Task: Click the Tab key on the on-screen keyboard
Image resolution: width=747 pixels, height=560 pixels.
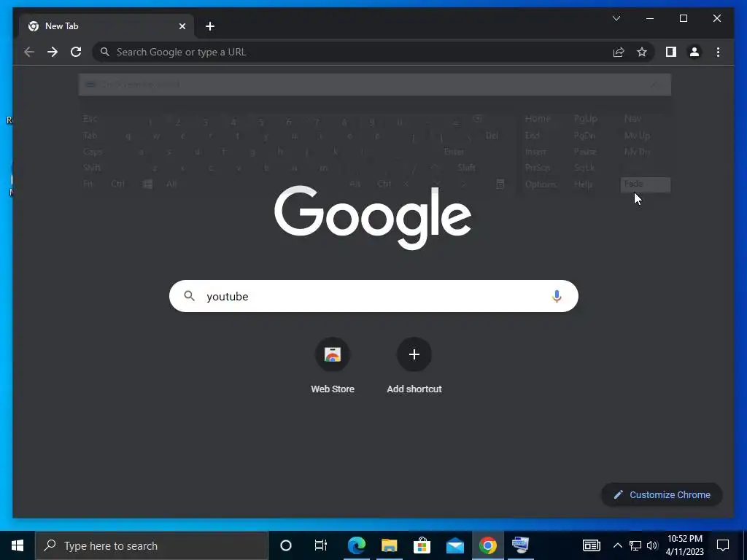Action: point(90,136)
